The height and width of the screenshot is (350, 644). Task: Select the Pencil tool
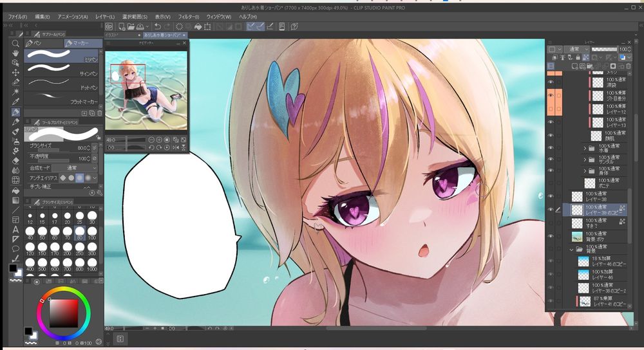[x=15, y=122]
